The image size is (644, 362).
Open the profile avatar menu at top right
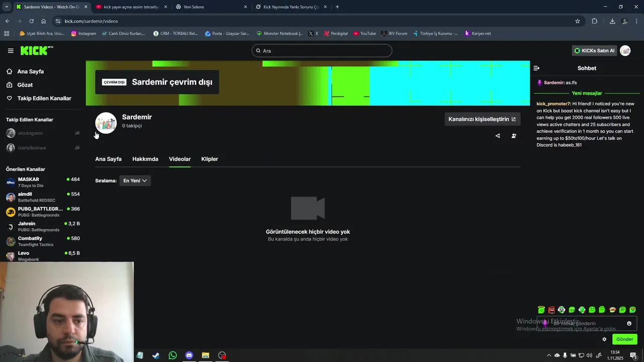click(x=625, y=51)
